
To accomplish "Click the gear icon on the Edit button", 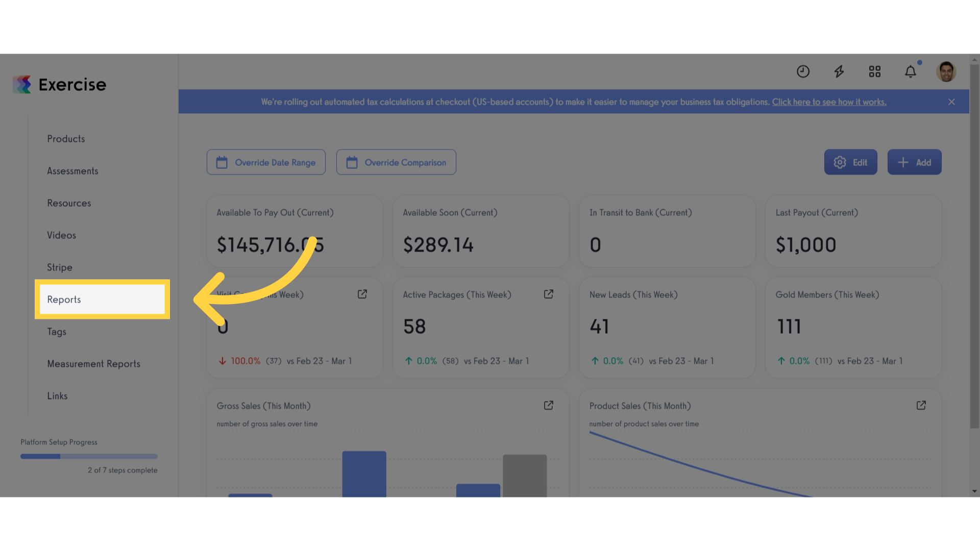I will coord(840,162).
